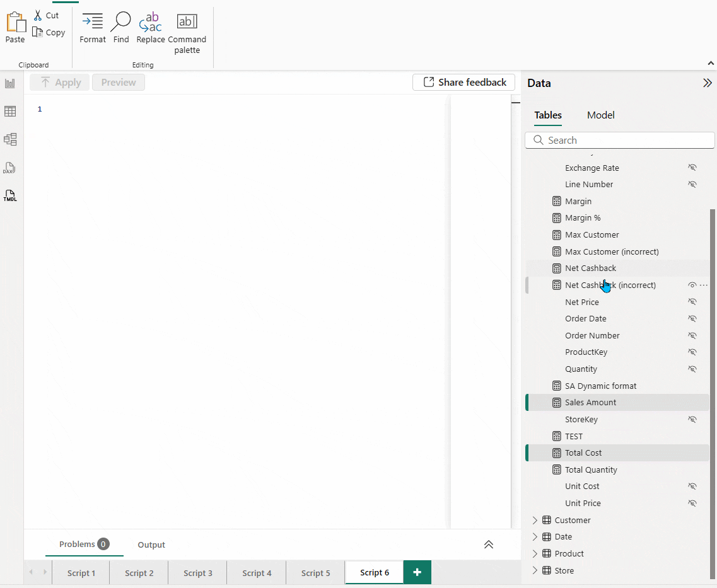Click the Apply button
Image resolution: width=717 pixels, height=588 pixels.
pos(60,82)
